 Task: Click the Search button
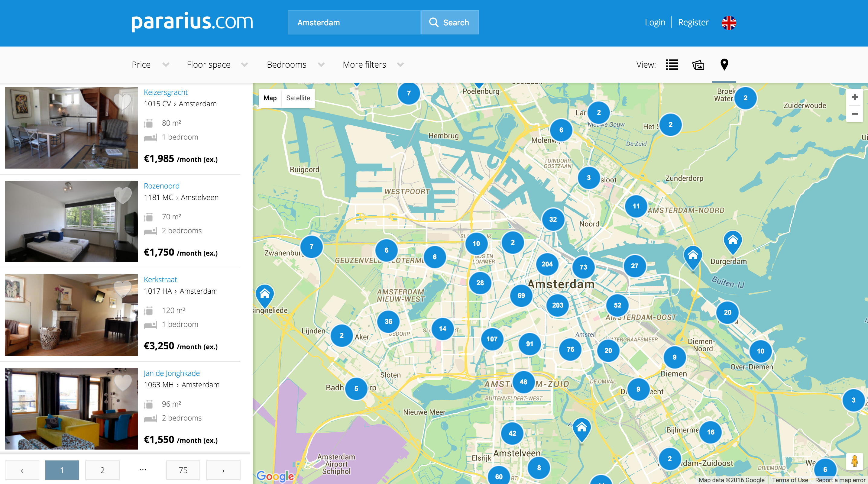[x=449, y=23]
